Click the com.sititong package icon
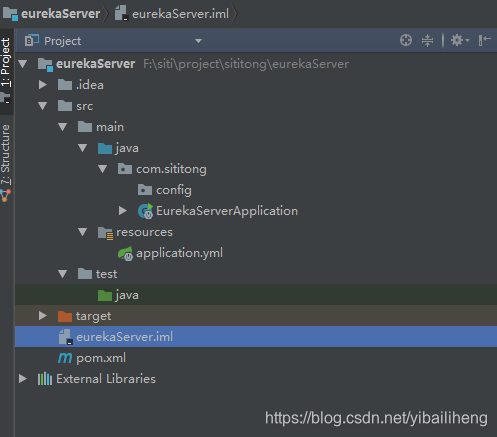This screenshot has width=497, height=437. click(125, 169)
